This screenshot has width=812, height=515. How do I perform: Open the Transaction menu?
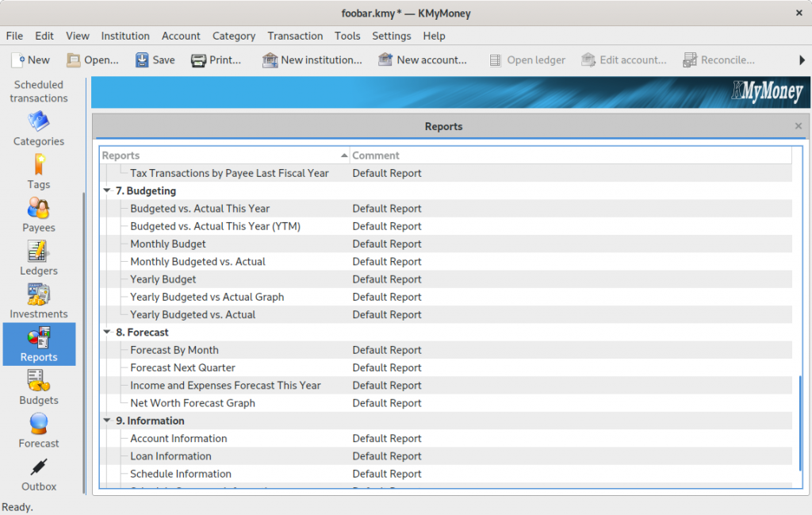tap(295, 36)
